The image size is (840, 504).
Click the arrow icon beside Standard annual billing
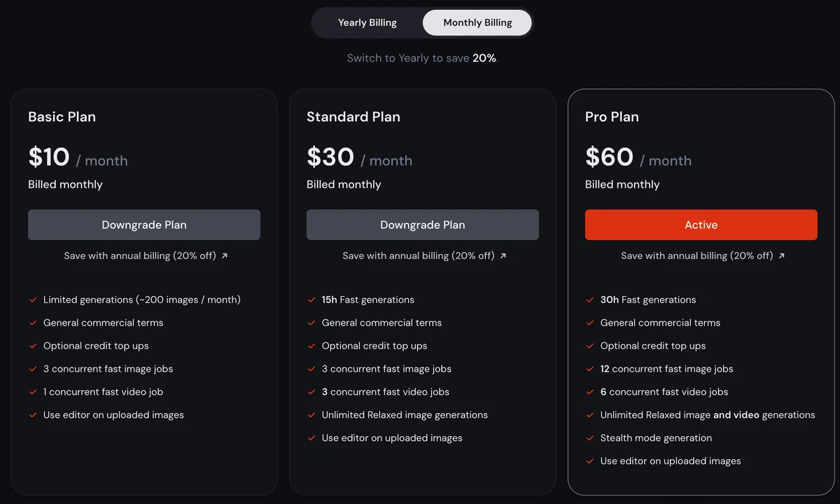pos(503,256)
